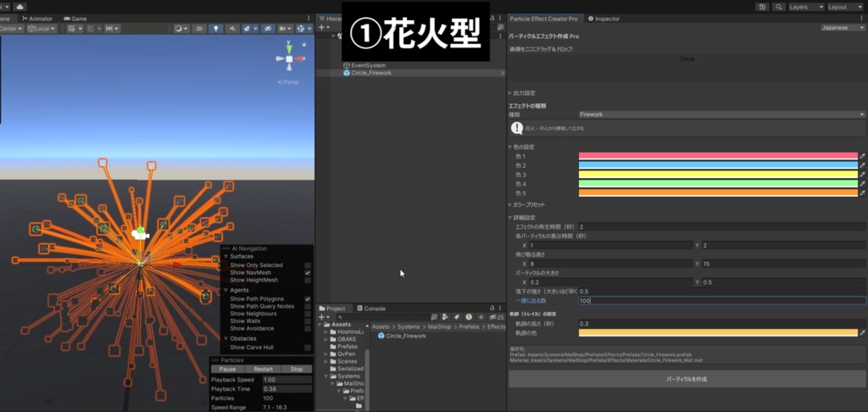
Task: Enable the Show Walls checkbox
Action: 308,321
